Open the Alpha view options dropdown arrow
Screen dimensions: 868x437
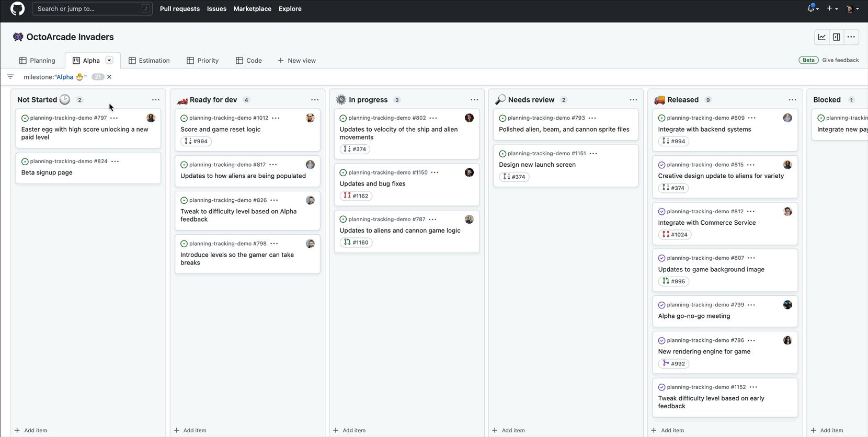(109, 60)
